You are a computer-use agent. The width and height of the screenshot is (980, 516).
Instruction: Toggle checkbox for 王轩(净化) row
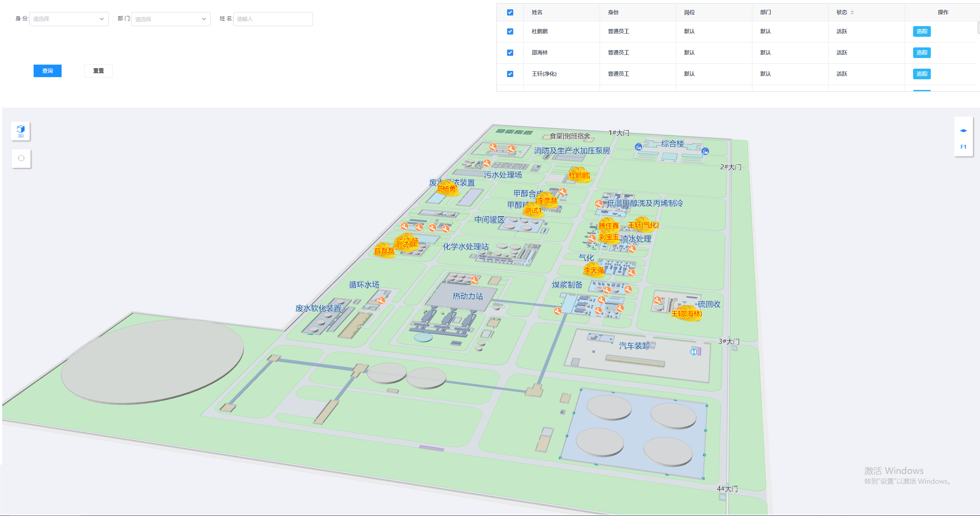[510, 74]
